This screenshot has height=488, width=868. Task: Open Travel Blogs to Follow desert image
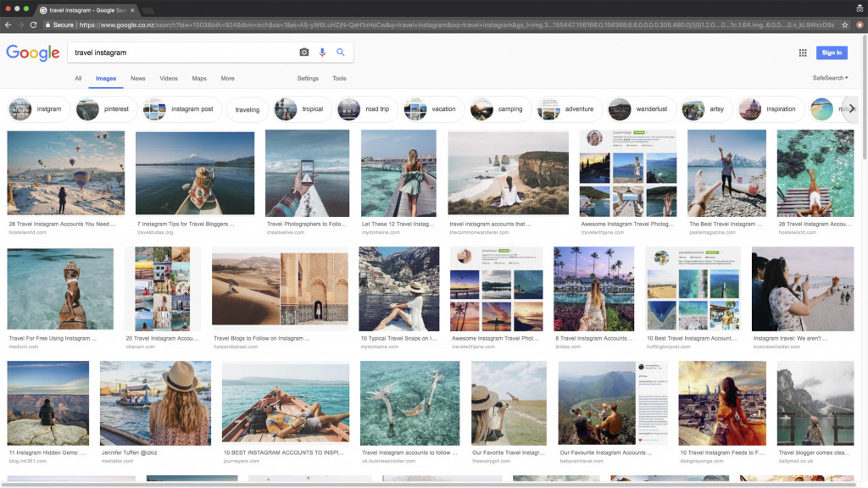point(280,289)
